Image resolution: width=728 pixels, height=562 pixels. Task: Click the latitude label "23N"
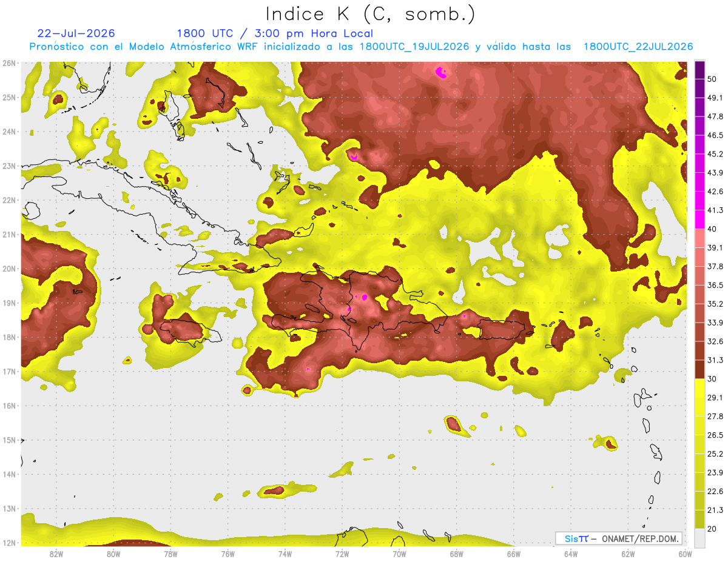coord(9,166)
